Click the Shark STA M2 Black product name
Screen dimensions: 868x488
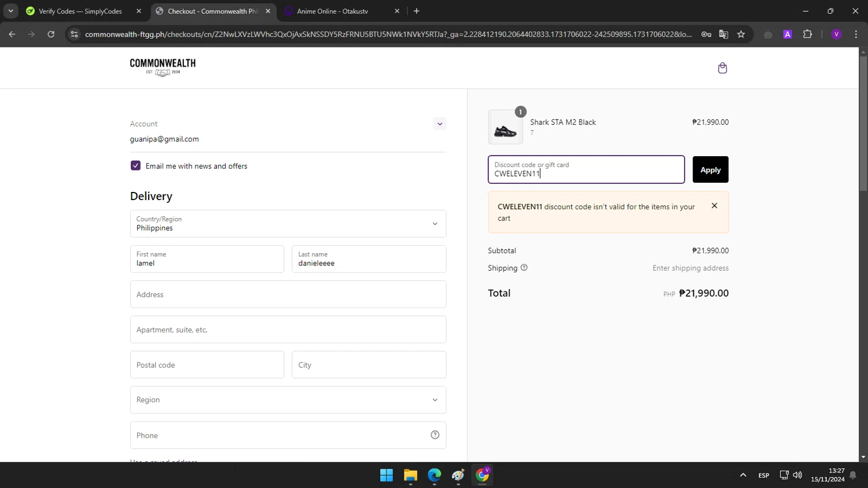563,122
